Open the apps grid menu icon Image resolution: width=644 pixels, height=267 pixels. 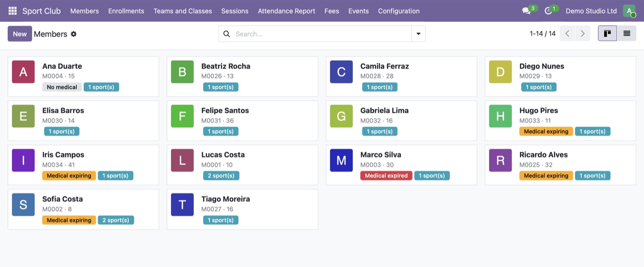12,11
